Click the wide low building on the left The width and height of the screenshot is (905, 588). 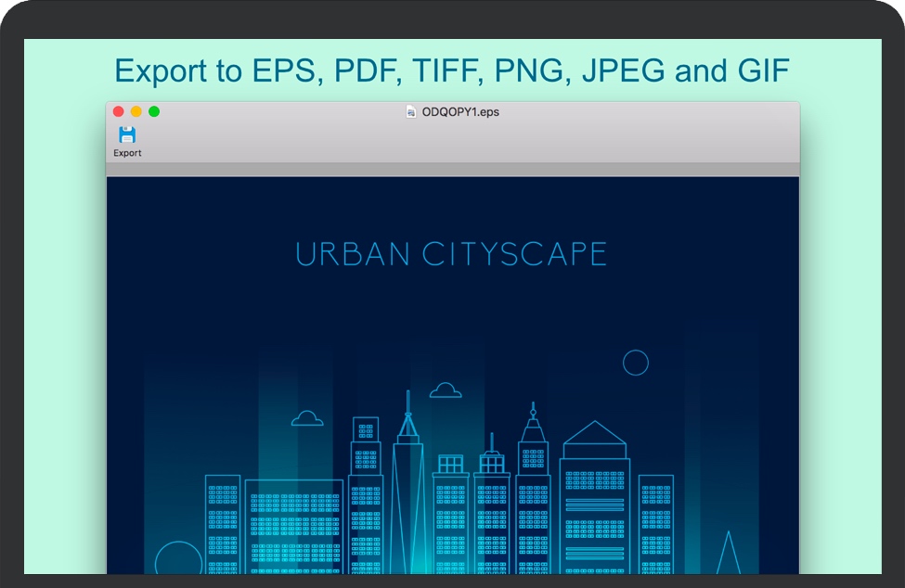(293, 526)
